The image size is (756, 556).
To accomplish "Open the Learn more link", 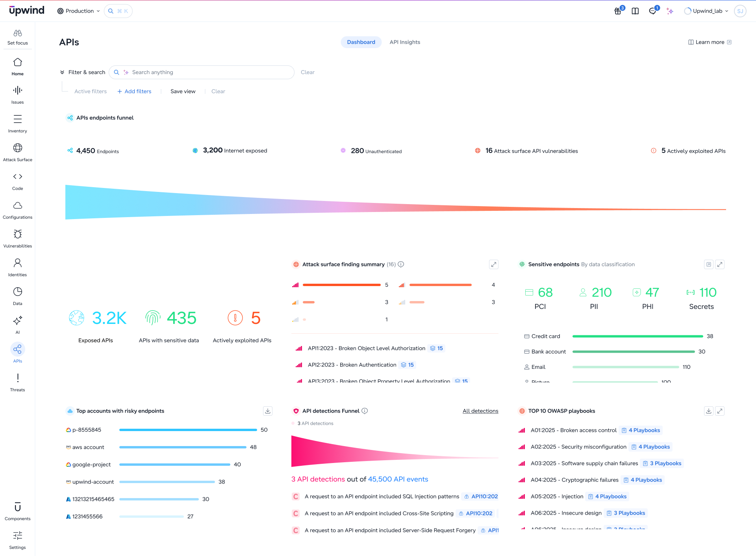I will (710, 42).
